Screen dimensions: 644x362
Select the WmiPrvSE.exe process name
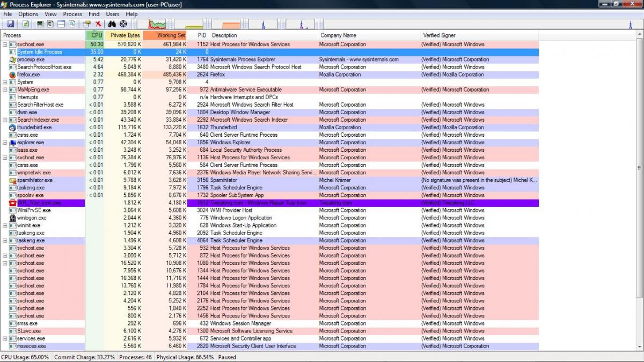tap(34, 211)
